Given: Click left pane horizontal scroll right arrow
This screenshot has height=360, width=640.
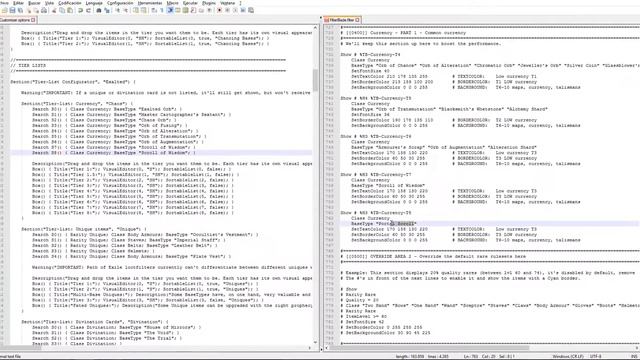Looking at the screenshot, I should (x=310, y=348).
